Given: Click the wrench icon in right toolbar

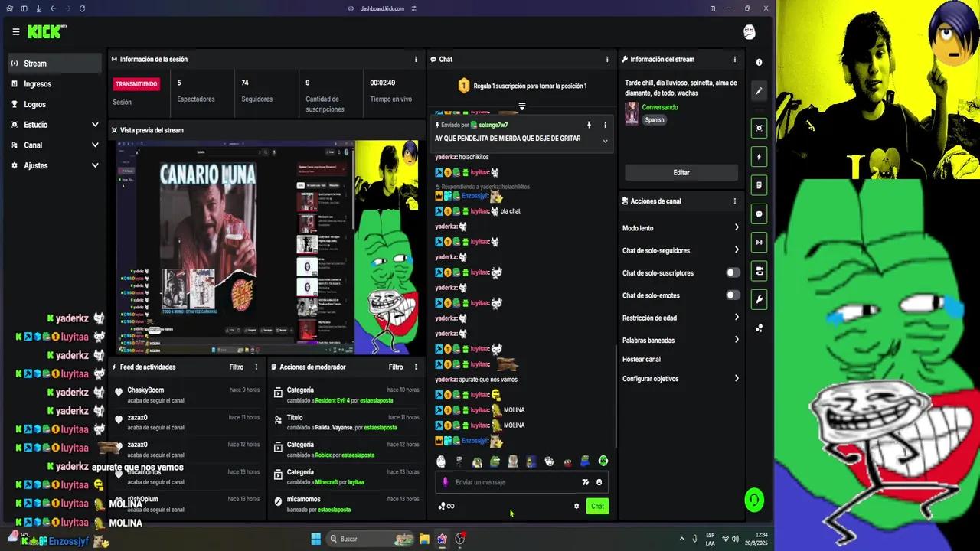Looking at the screenshot, I should click(759, 299).
